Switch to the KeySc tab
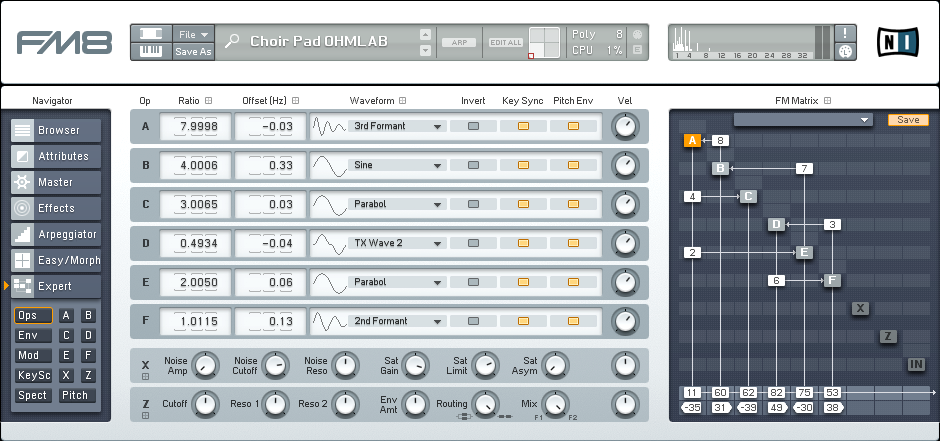 33,376
